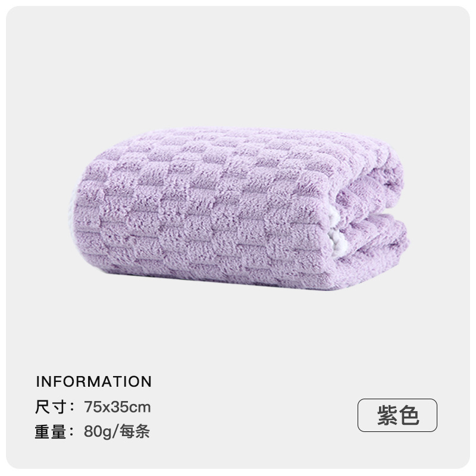Click the 紫 character in the label
476x476 pixels.
387,415
